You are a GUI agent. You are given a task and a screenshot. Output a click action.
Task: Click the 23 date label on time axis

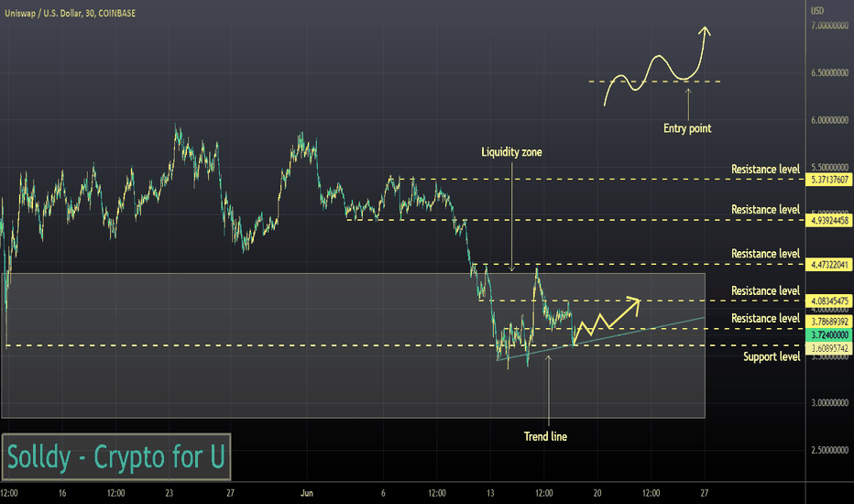169,493
